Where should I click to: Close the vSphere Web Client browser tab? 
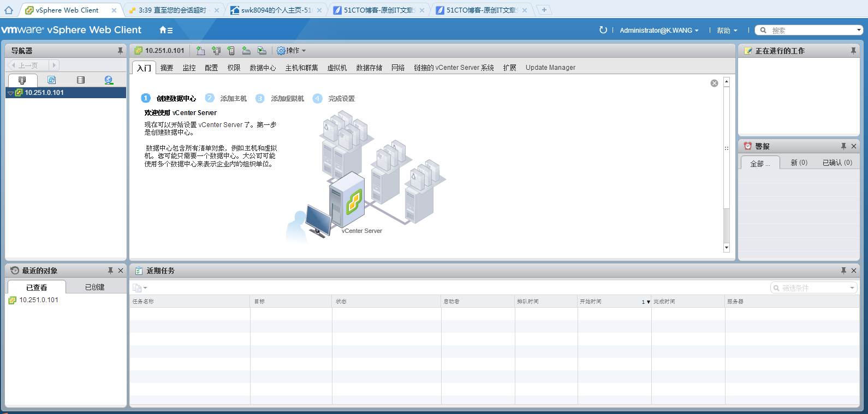click(114, 10)
